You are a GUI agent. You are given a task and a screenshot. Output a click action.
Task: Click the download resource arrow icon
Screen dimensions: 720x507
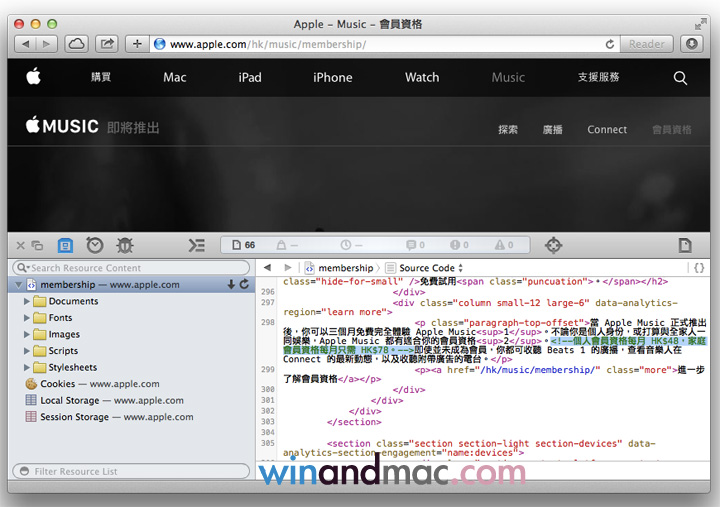232,285
